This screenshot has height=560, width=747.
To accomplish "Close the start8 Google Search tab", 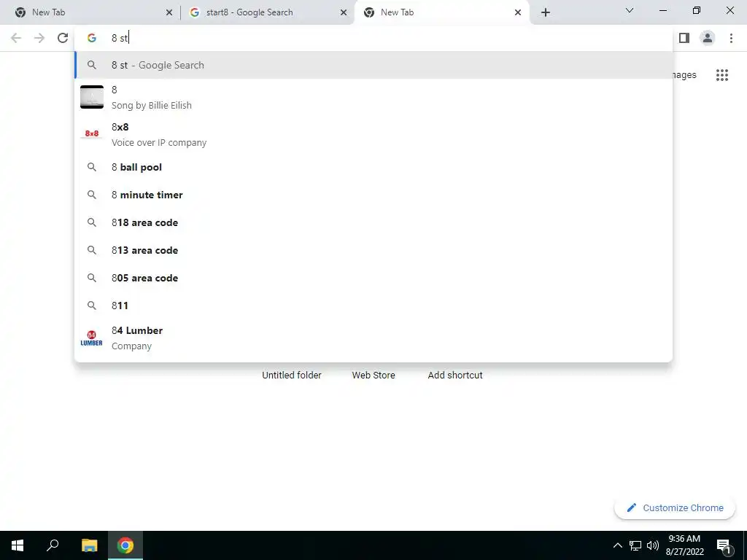I will [x=344, y=12].
